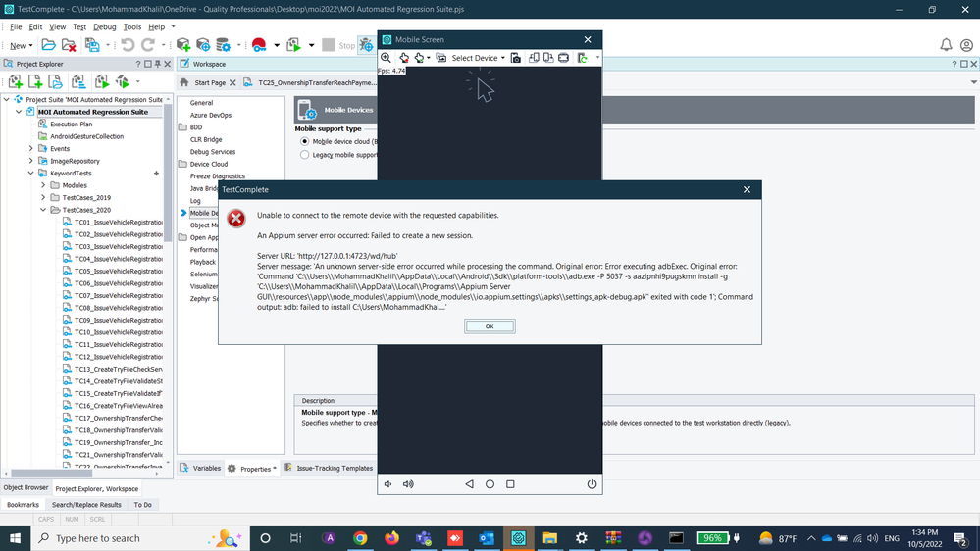Click the Windows Start button
This screenshot has width=980, height=551.
point(15,538)
